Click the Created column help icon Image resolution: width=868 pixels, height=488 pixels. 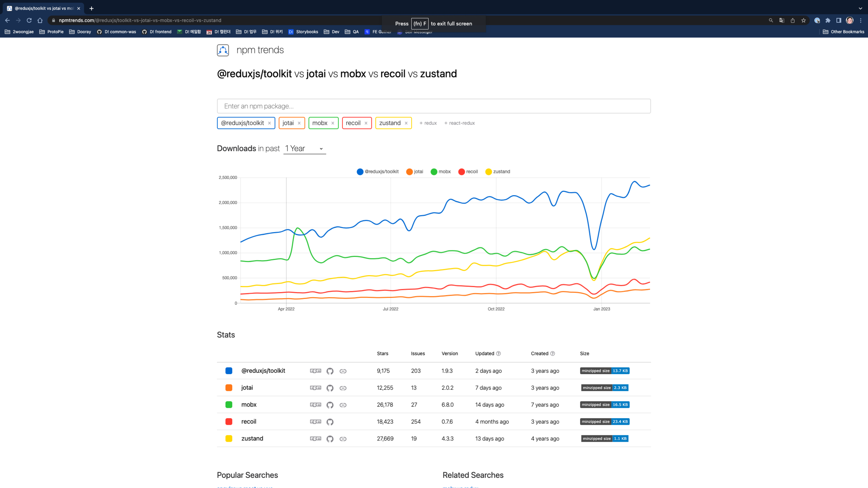click(552, 354)
